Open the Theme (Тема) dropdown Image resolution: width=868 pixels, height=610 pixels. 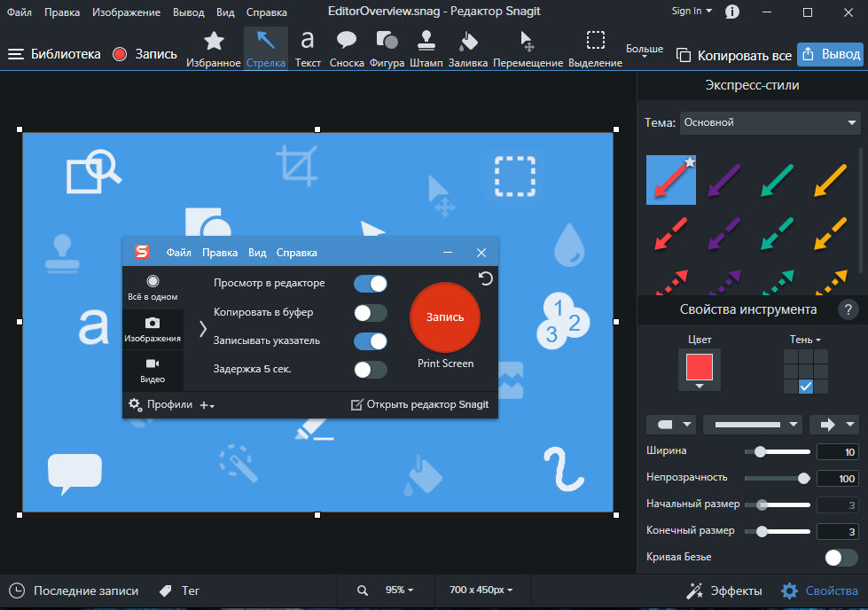(x=770, y=122)
